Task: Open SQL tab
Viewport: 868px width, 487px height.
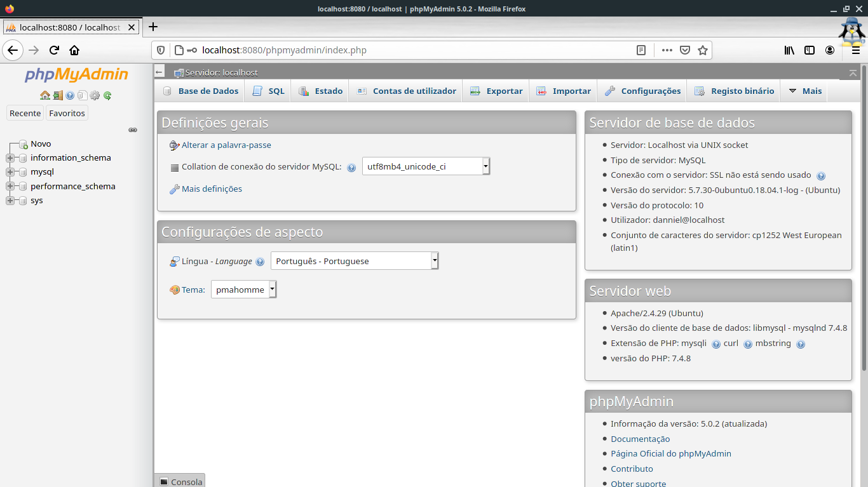Action: (x=268, y=91)
